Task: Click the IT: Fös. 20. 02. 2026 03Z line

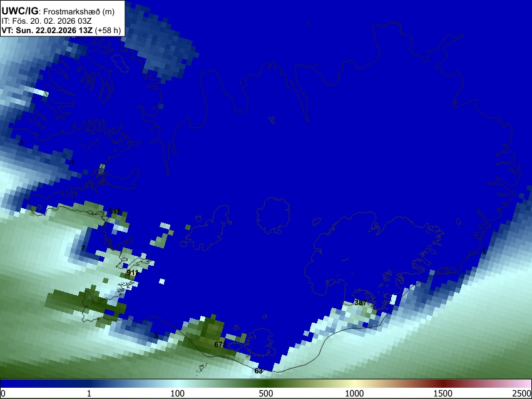Action: pos(46,21)
